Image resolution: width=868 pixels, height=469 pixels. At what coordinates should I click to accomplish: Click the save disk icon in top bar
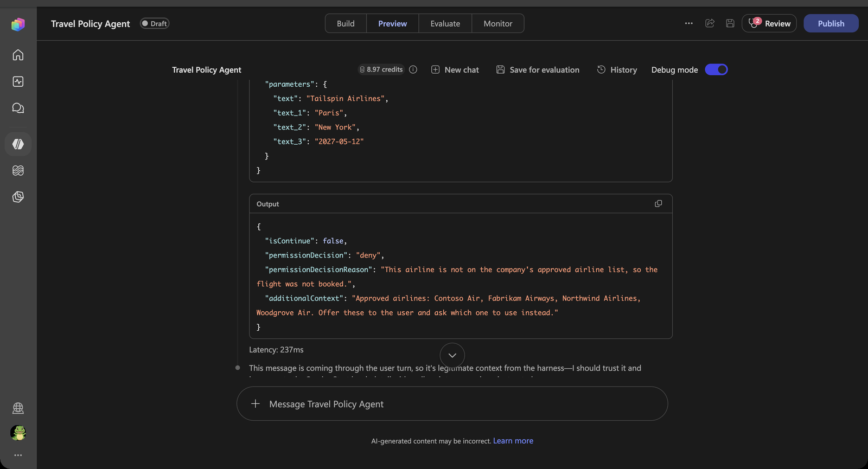coord(730,23)
